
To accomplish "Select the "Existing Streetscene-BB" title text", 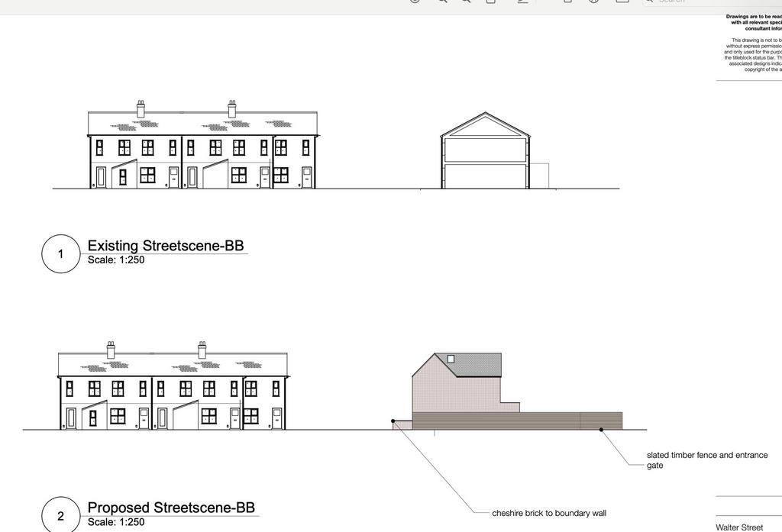I will pyautogui.click(x=166, y=246).
